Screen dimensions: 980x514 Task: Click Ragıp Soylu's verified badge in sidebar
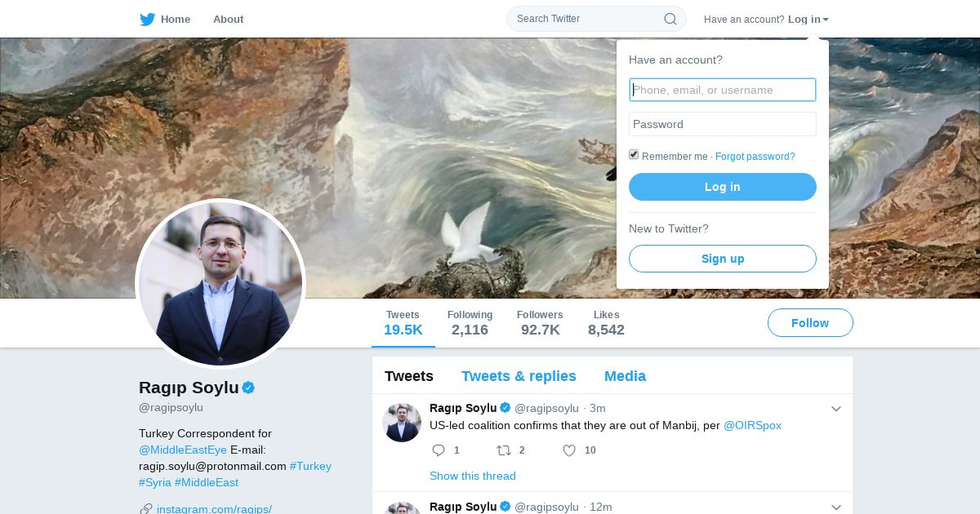tap(248, 388)
